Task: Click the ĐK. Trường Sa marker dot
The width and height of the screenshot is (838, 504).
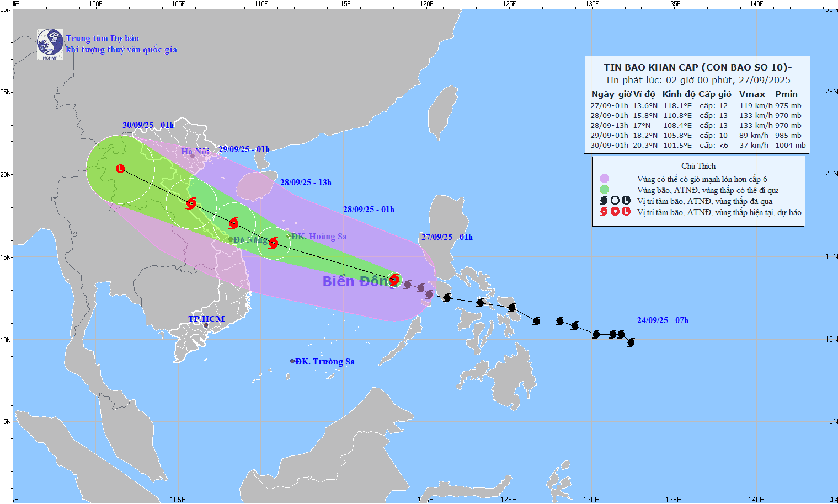Action: 292,361
